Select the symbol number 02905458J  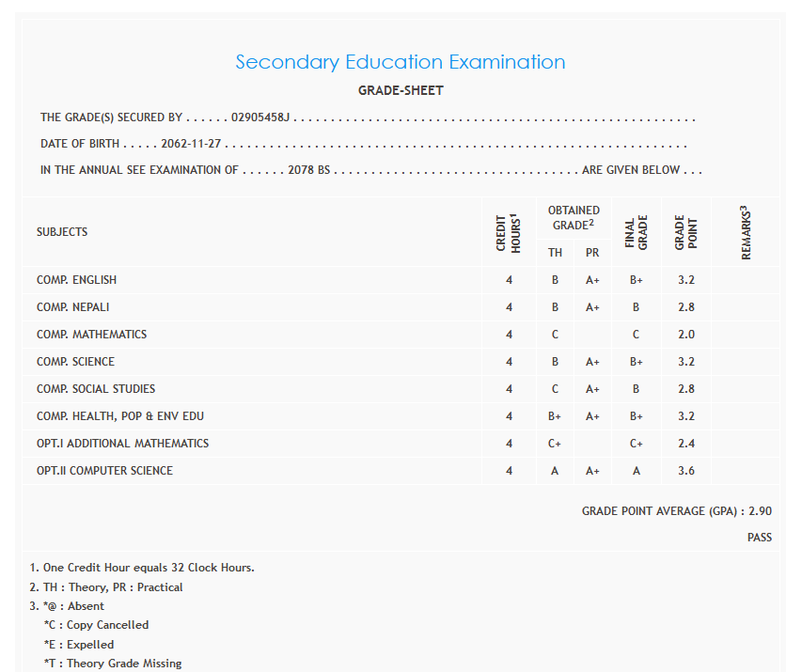point(261,118)
